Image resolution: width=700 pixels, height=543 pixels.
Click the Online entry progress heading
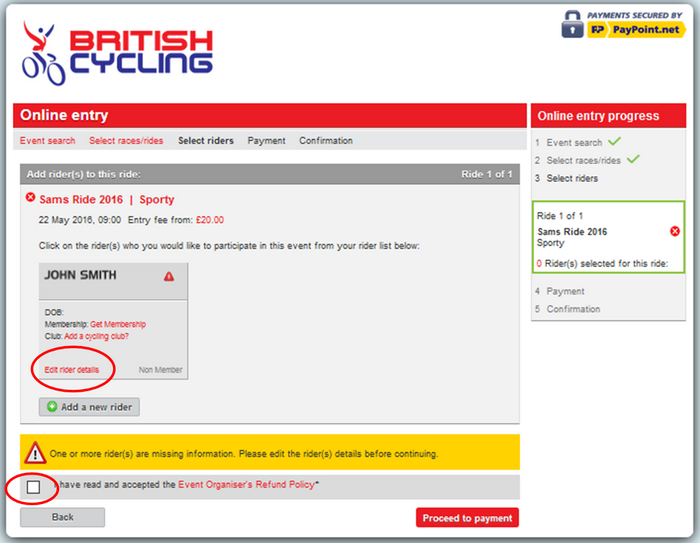pyautogui.click(x=598, y=116)
